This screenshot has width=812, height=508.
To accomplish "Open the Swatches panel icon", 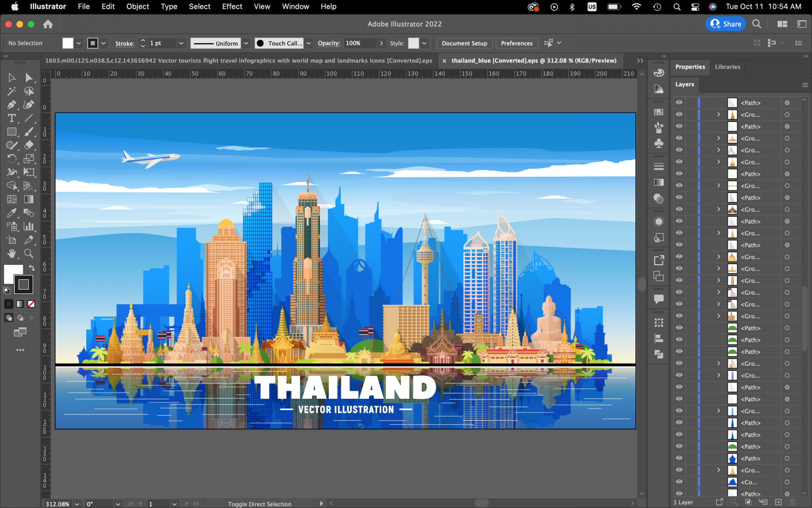I will [659, 112].
